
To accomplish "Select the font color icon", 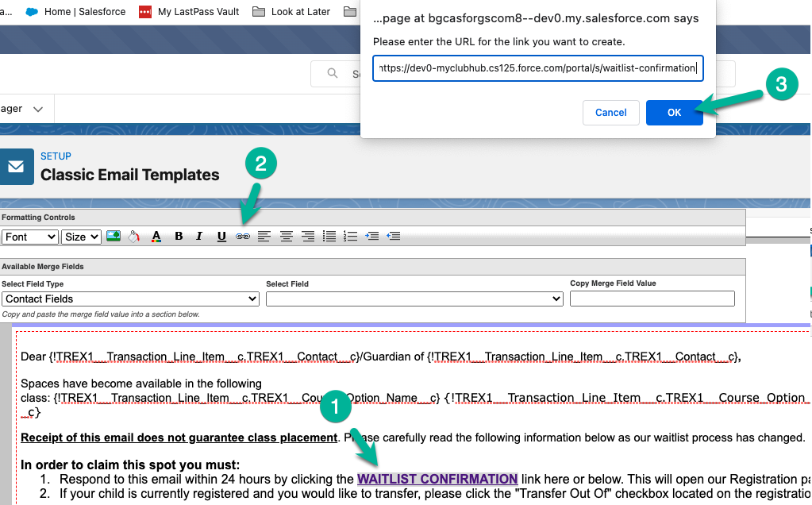I will click(x=156, y=236).
